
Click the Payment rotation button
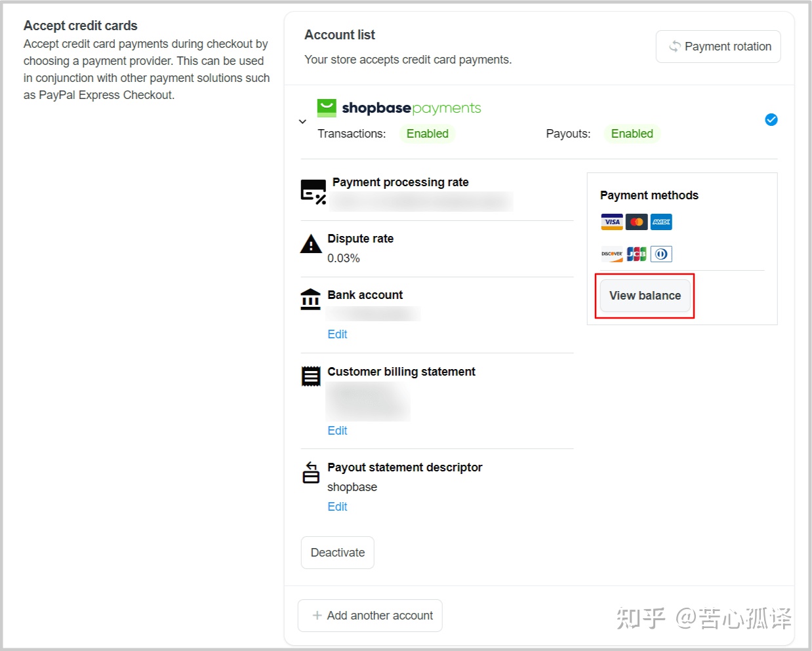(x=718, y=47)
